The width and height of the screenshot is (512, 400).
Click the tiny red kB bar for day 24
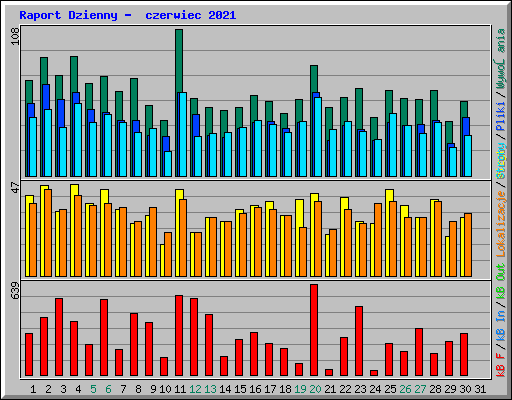pos(374,373)
